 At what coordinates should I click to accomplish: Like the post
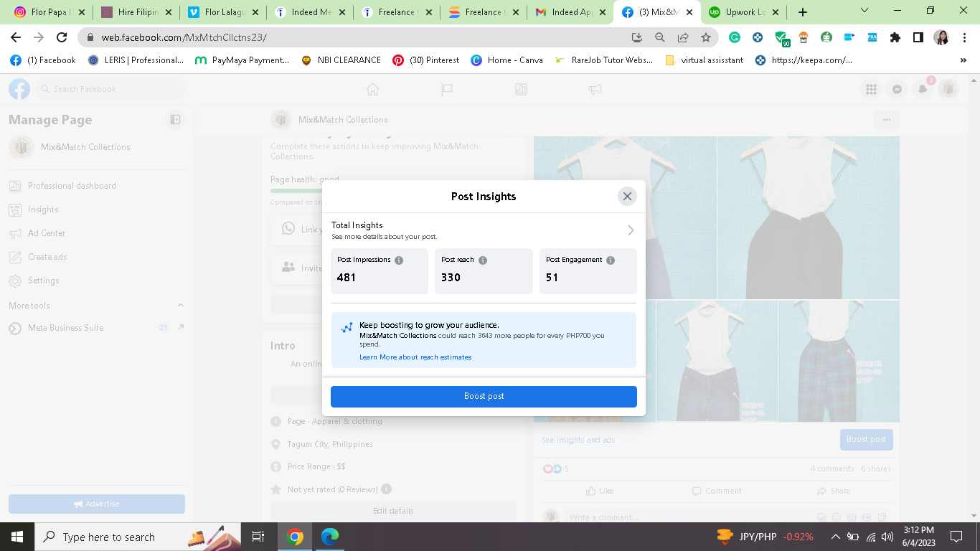click(600, 491)
